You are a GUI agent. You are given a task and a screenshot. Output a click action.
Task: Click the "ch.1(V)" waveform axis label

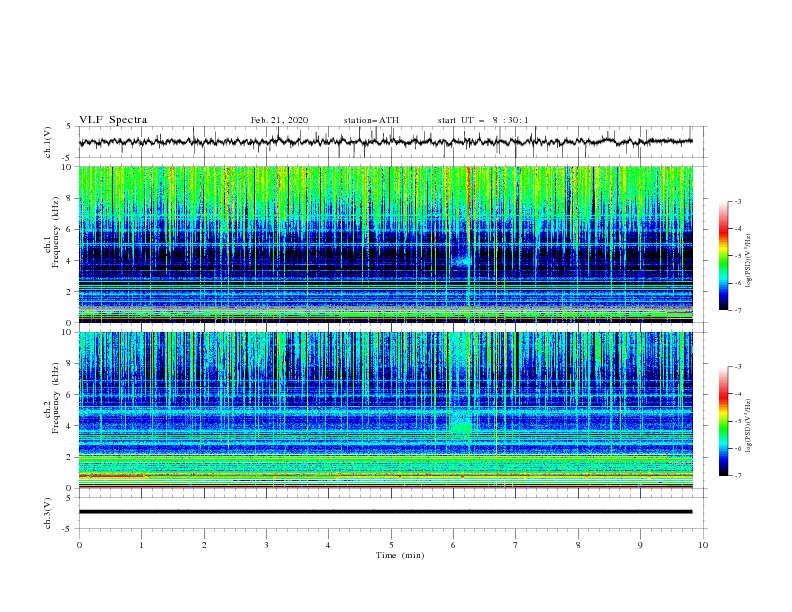(48, 142)
